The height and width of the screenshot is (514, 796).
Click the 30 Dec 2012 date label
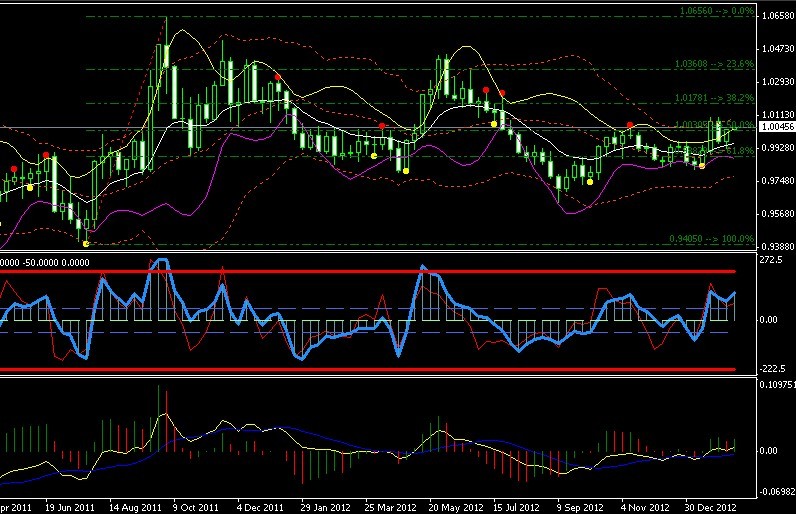click(x=710, y=507)
